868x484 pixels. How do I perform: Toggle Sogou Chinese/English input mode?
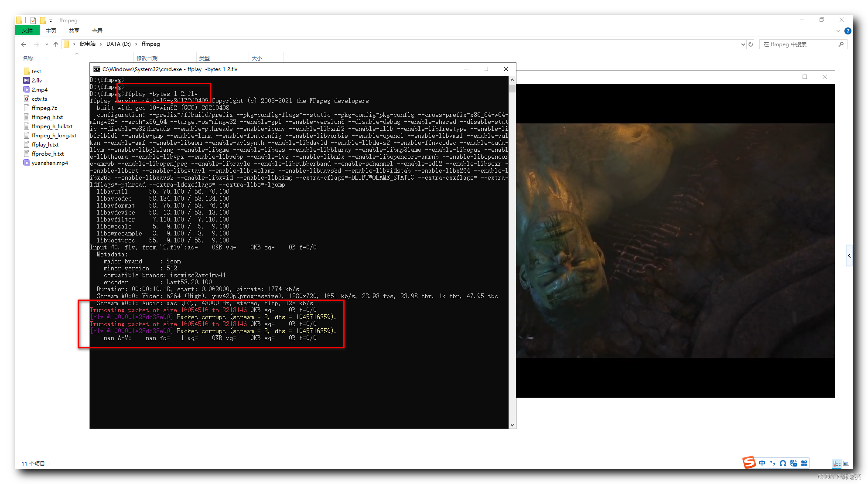762,463
